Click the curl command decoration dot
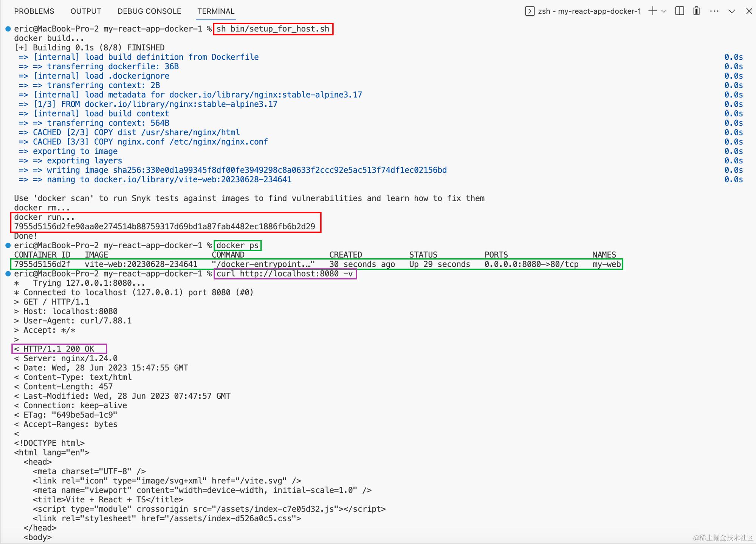Screen dimensions: 756x544 coord(8,274)
